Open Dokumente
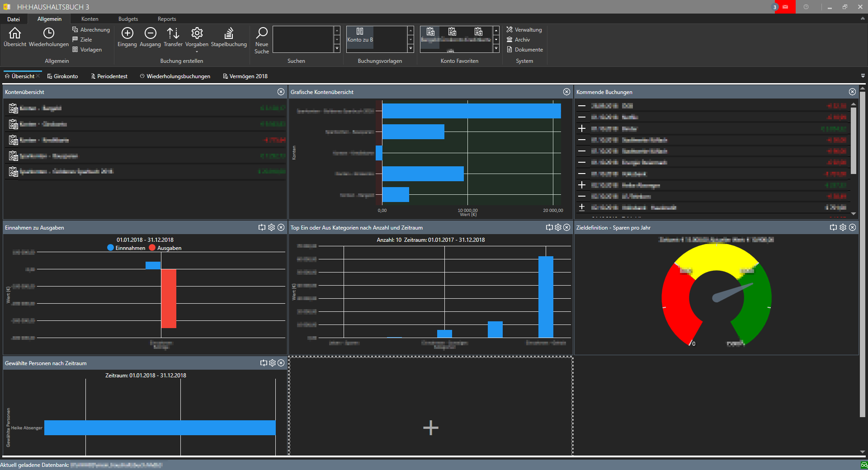Viewport: 868px width, 470px height. [x=525, y=50]
